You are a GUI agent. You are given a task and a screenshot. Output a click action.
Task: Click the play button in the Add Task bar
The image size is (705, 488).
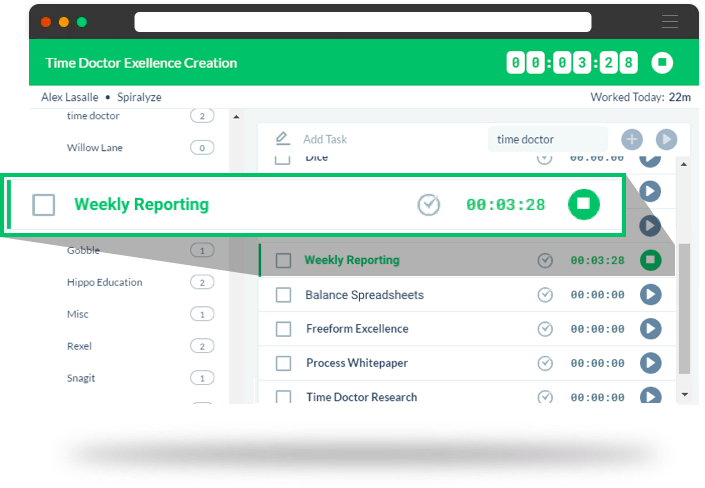pyautogui.click(x=666, y=139)
